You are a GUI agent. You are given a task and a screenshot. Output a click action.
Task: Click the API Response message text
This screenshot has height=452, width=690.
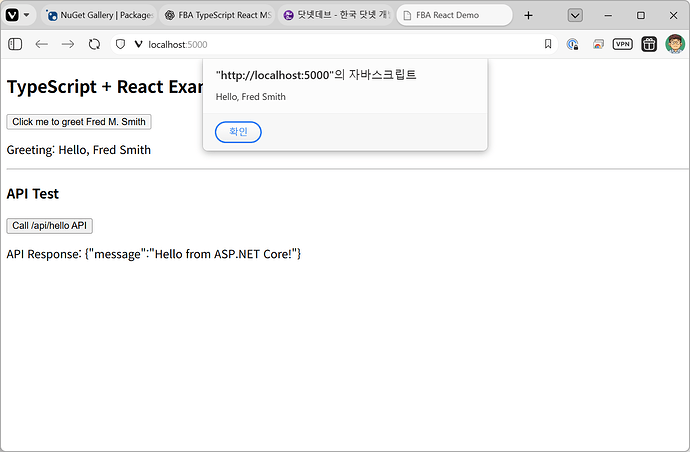154,254
